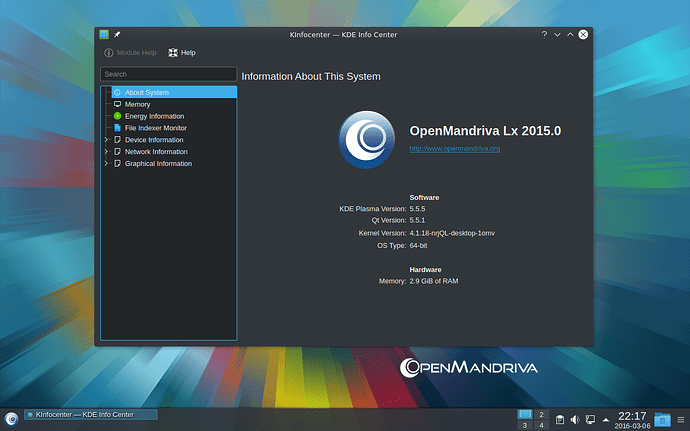Open the application launcher in taskbar
Viewport: 690px width, 431px height.
(x=11, y=419)
